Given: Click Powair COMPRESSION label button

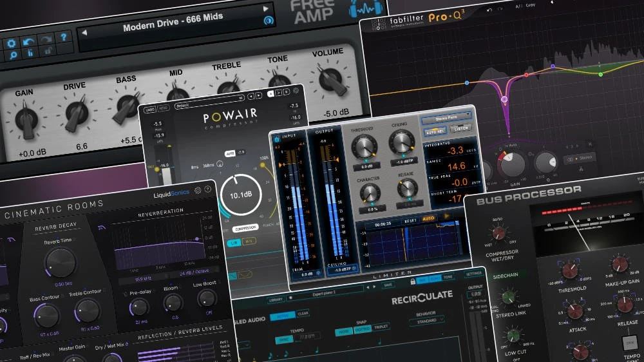Looking at the screenshot, I should coord(245,228).
